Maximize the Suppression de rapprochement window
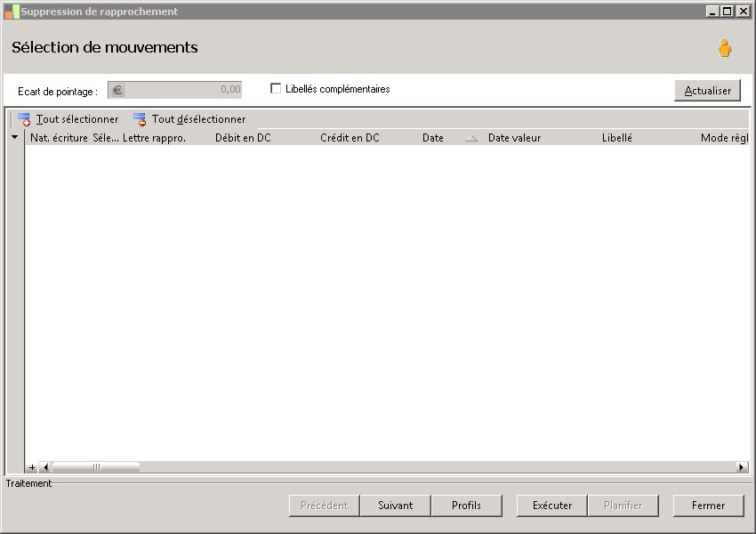The width and height of the screenshot is (756, 534). click(728, 11)
